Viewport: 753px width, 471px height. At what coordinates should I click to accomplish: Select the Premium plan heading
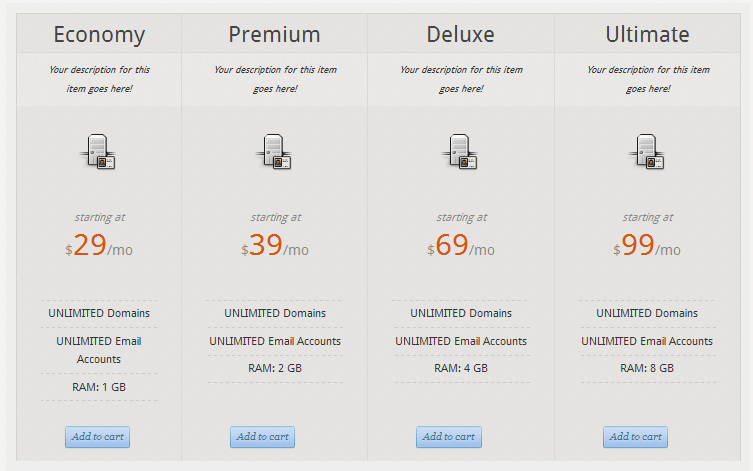coord(274,35)
